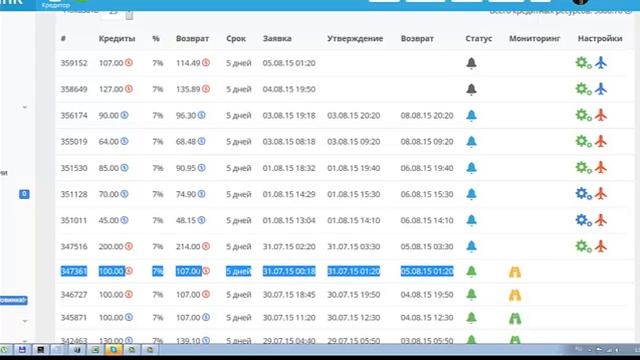Open blue gear settings for loan 351128

583,194
